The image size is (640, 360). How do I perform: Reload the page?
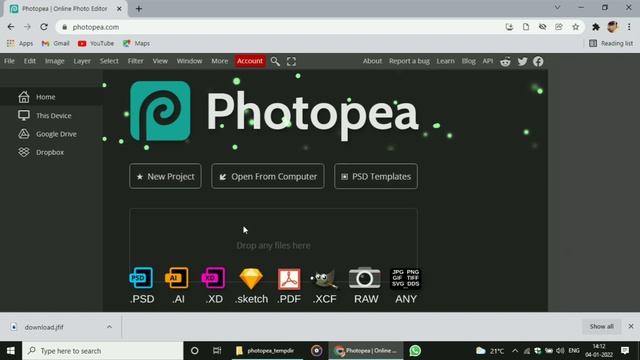pyautogui.click(x=44, y=27)
